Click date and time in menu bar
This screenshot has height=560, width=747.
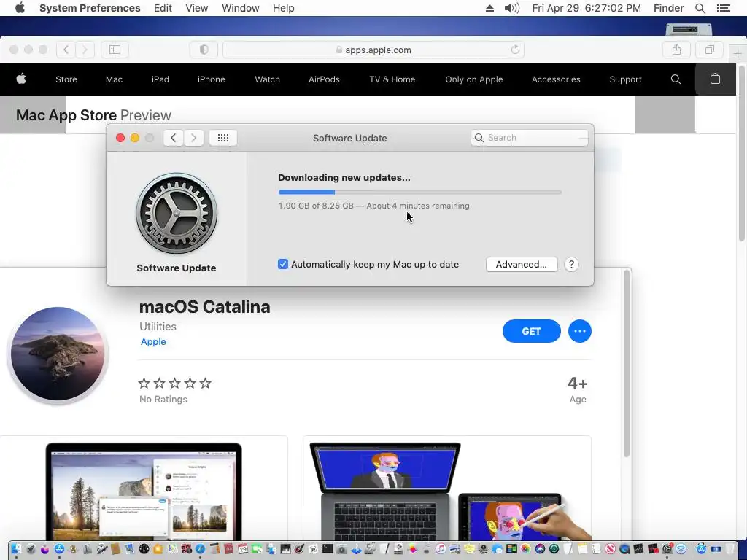[587, 8]
